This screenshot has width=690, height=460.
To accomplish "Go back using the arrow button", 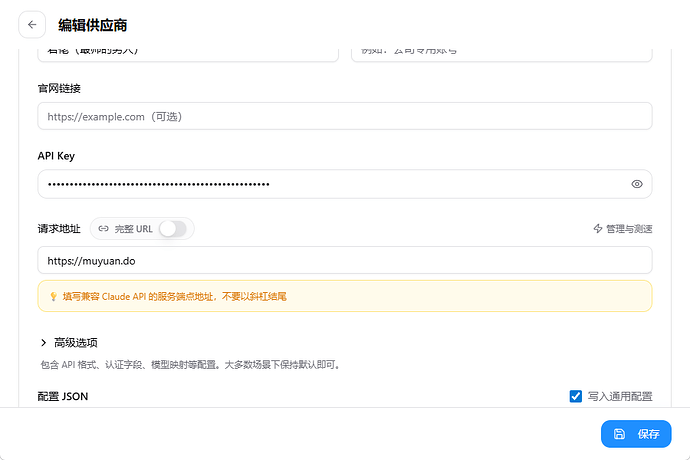I will (x=32, y=25).
